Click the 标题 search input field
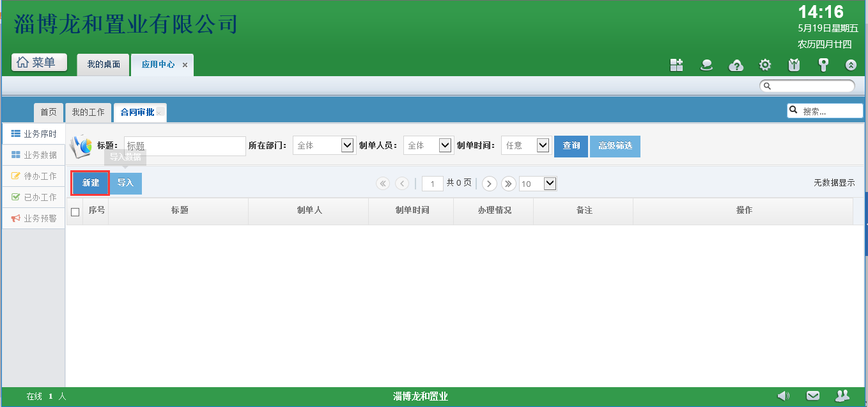The width and height of the screenshot is (868, 407). tap(185, 146)
